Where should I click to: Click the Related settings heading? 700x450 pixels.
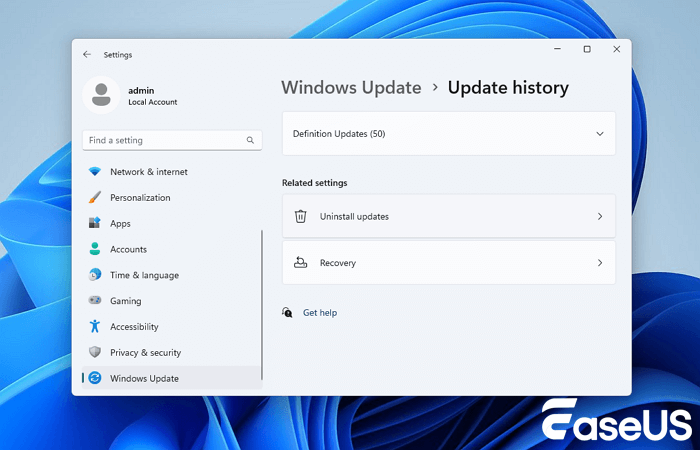(314, 183)
